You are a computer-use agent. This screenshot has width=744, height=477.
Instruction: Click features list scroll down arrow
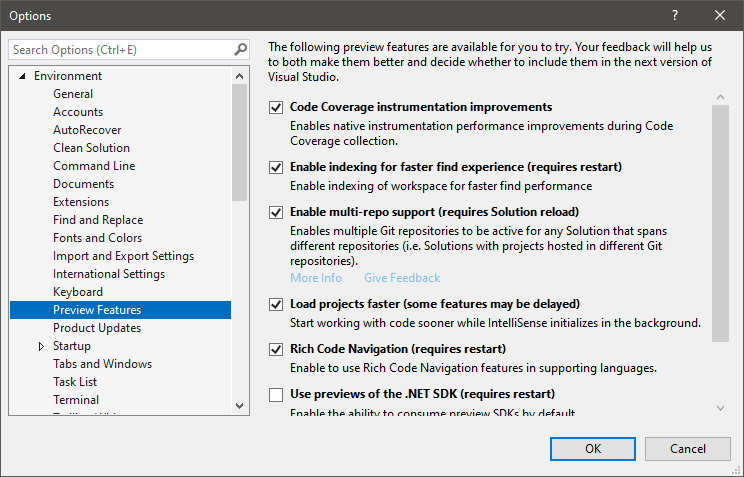pos(720,408)
